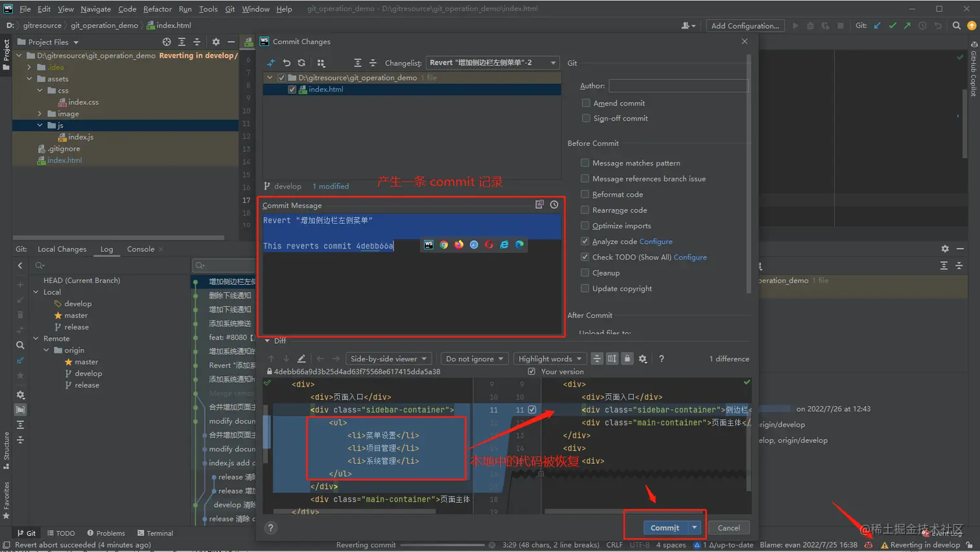Screen dimensions: 980x552
Task: Click the Refresh icon in Commit Changes toolbar
Action: point(301,63)
